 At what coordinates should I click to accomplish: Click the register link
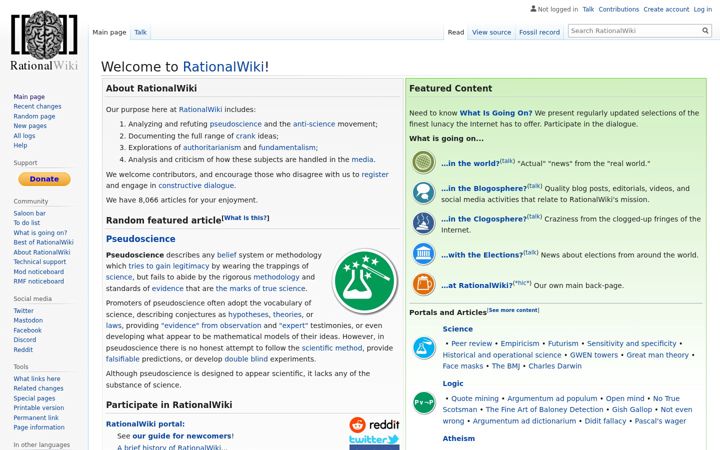tap(375, 174)
